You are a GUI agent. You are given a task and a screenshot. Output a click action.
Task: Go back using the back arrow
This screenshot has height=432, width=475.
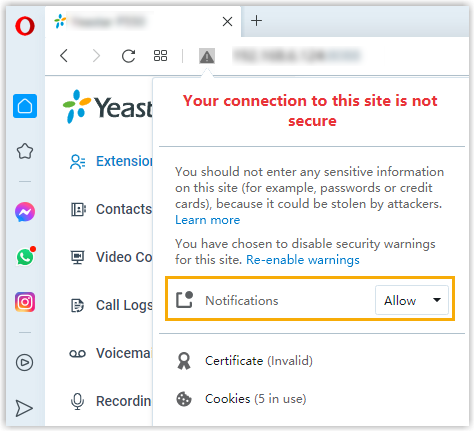pos(64,56)
